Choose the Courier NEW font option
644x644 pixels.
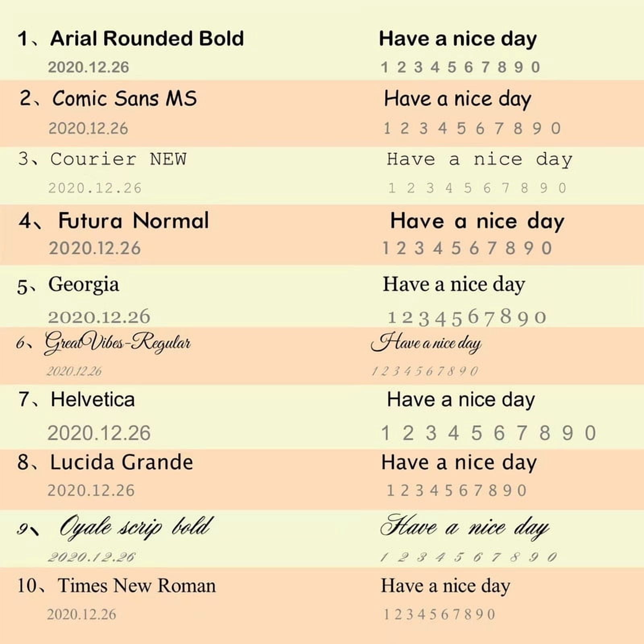click(118, 159)
